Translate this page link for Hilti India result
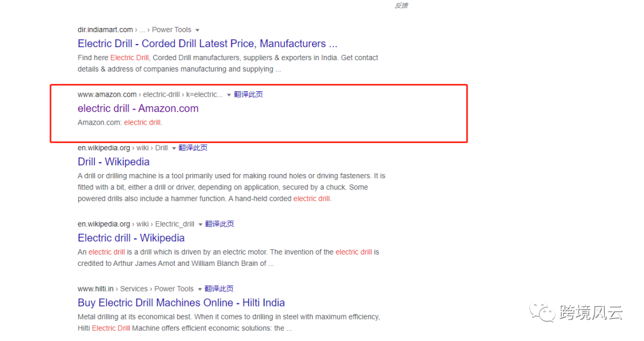Viewport: 644px width, 341px height. coord(219,289)
